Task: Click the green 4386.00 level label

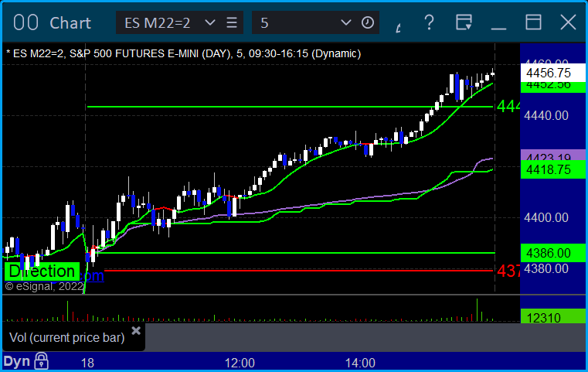Action: (552, 253)
